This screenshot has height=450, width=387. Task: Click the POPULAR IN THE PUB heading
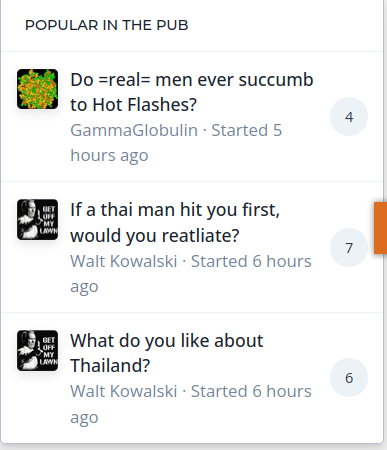(x=107, y=25)
